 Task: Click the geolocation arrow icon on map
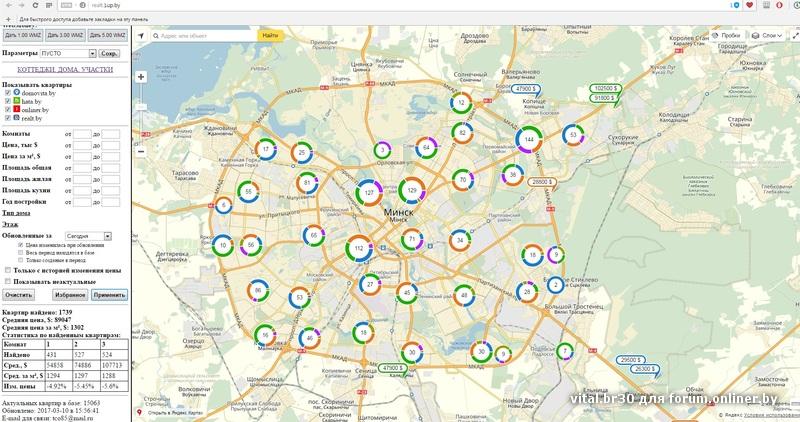click(142, 36)
